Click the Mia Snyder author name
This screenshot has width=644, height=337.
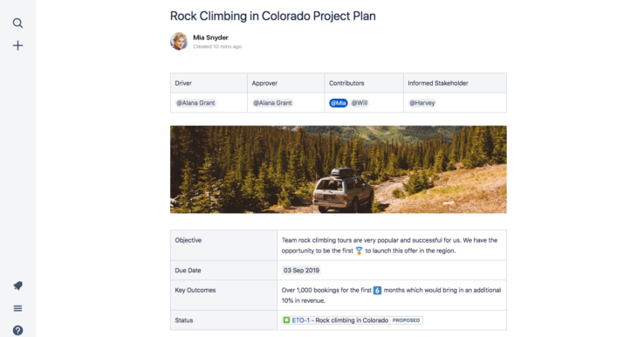coord(210,38)
